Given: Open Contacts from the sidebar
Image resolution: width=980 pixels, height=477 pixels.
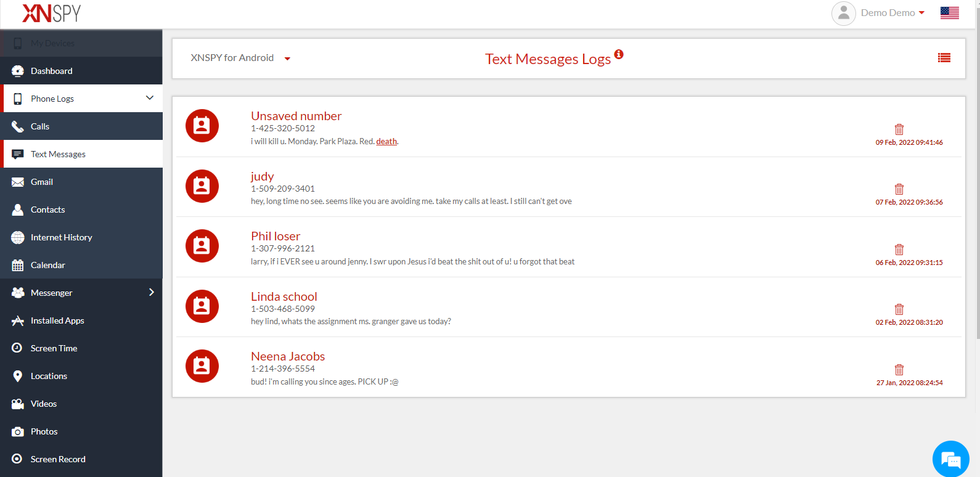Looking at the screenshot, I should click(x=81, y=210).
